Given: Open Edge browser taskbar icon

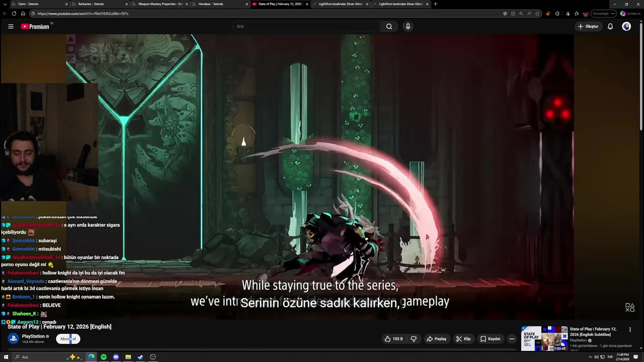Looking at the screenshot, I should click(x=92, y=357).
